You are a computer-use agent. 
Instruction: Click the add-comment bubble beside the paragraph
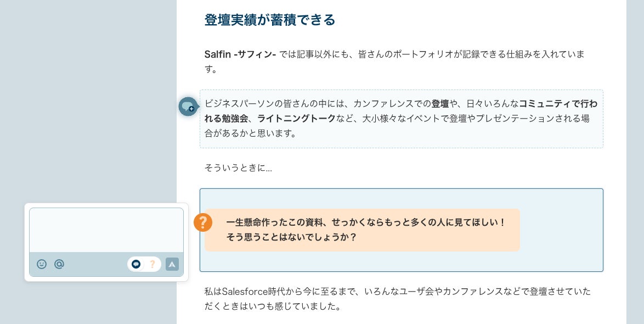(x=188, y=106)
